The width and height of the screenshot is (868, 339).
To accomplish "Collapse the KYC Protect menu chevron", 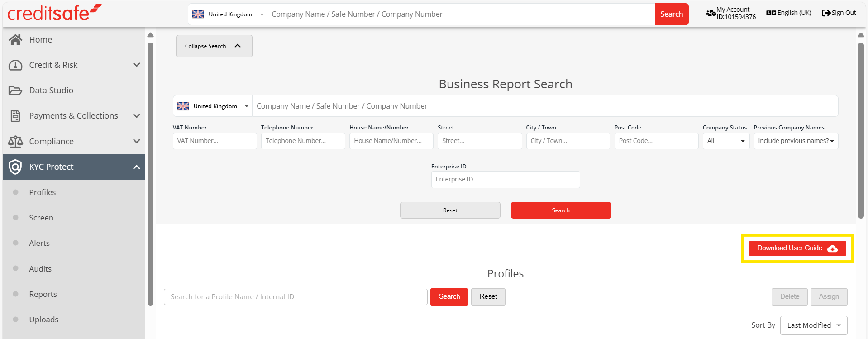I will (137, 167).
